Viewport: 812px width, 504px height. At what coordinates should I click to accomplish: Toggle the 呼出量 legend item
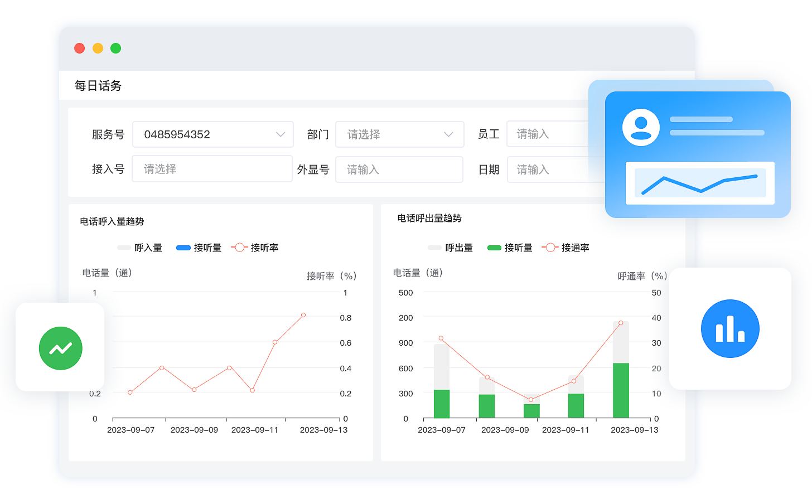tap(451, 248)
